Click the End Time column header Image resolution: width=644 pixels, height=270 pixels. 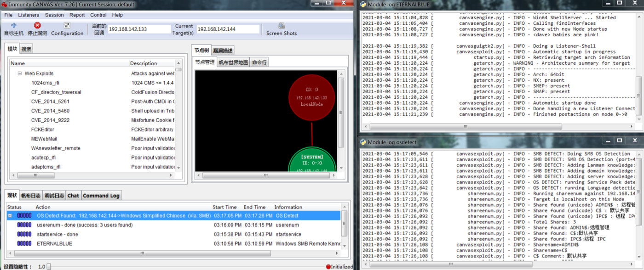pos(257,207)
